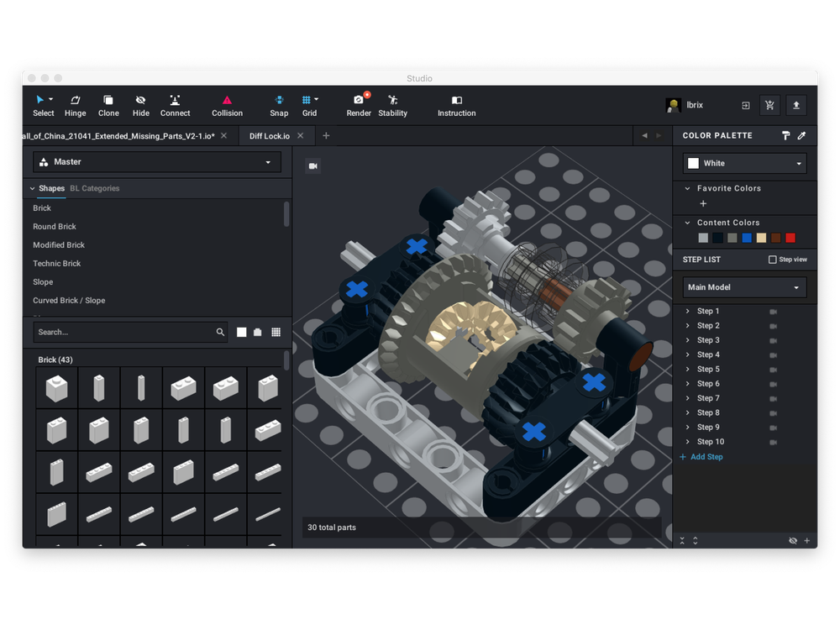Open the Collision detection tool
The width and height of the screenshot is (840, 630).
coord(227,104)
